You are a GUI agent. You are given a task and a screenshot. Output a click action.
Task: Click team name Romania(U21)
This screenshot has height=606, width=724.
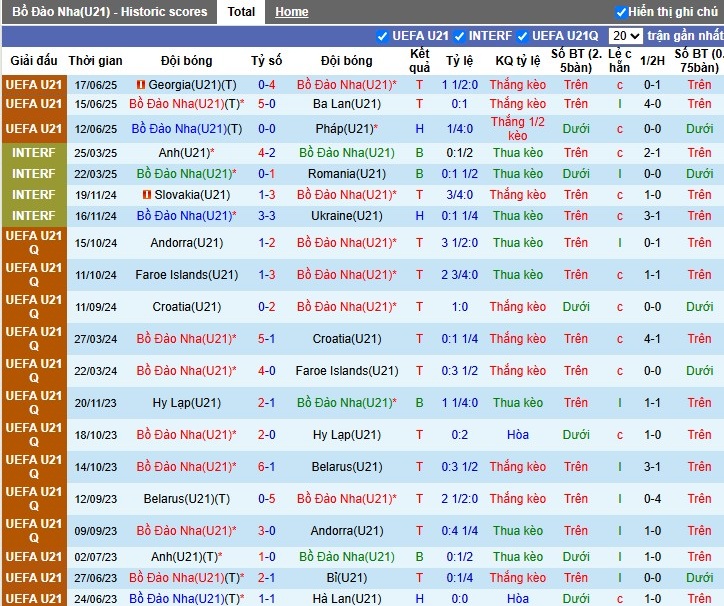pos(347,174)
